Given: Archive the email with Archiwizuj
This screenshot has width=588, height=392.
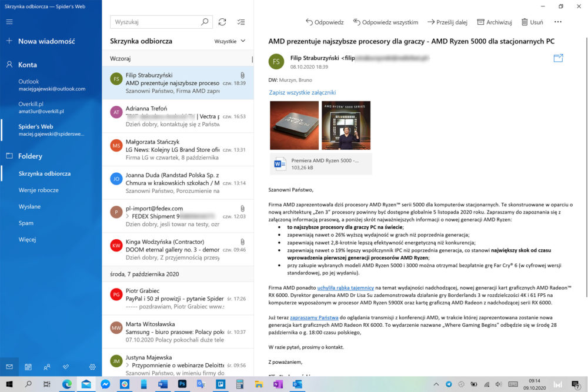Looking at the screenshot, I should 495,22.
